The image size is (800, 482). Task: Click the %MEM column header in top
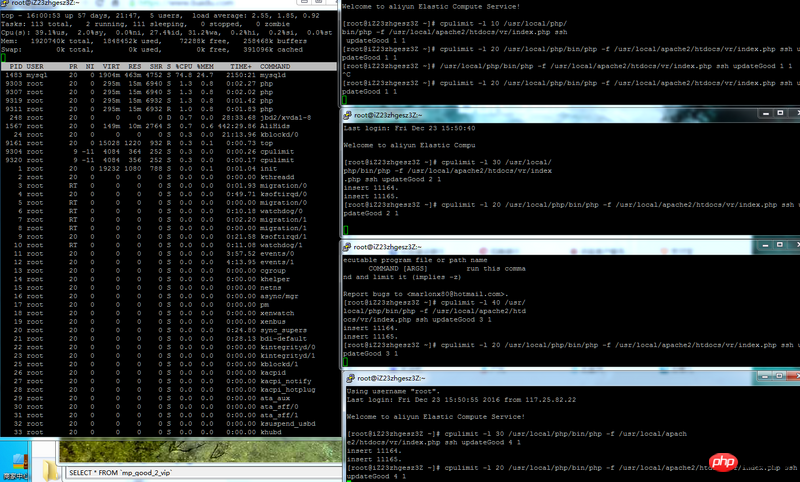206,66
